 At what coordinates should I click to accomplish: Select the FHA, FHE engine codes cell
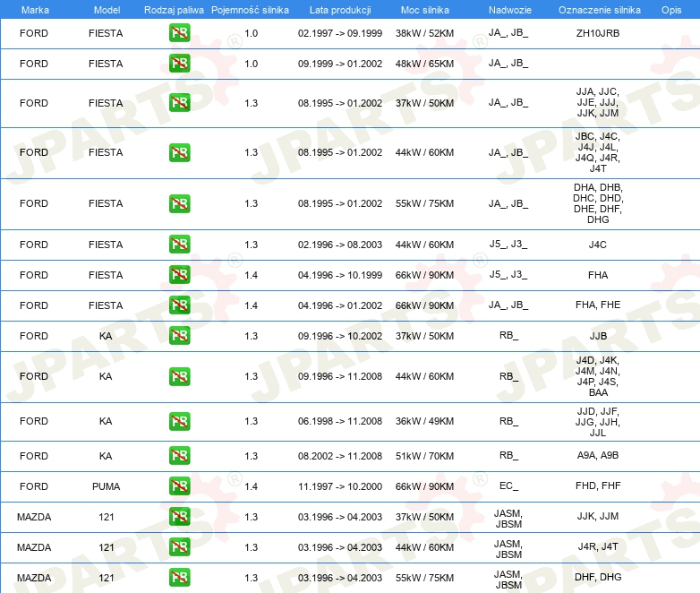click(x=598, y=305)
